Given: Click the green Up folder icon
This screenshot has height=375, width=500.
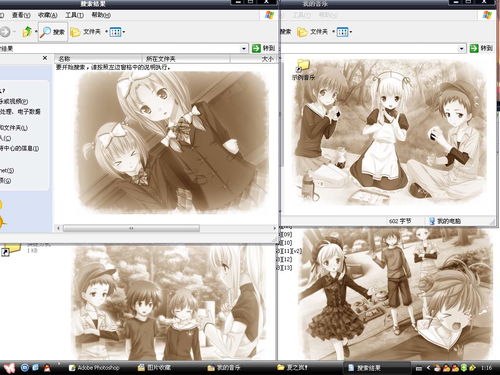Looking at the screenshot, I should 27,32.
